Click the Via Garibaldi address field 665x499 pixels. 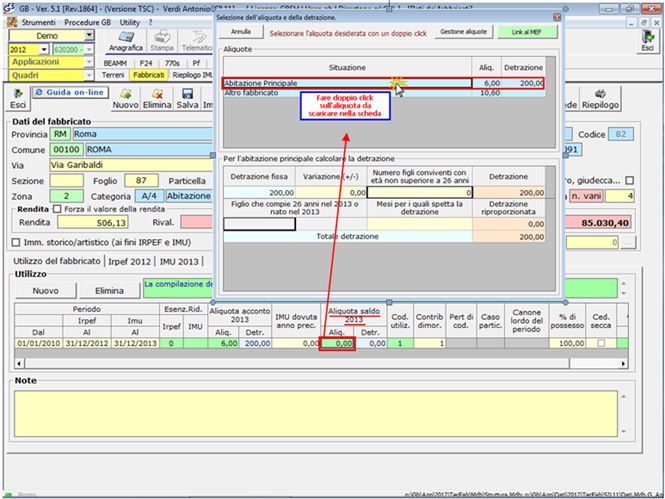tap(131, 165)
